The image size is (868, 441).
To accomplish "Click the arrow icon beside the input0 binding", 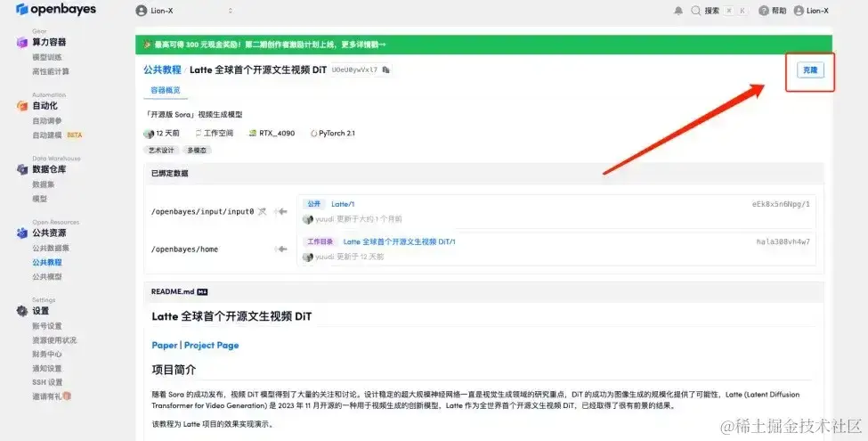I will pos(281,212).
